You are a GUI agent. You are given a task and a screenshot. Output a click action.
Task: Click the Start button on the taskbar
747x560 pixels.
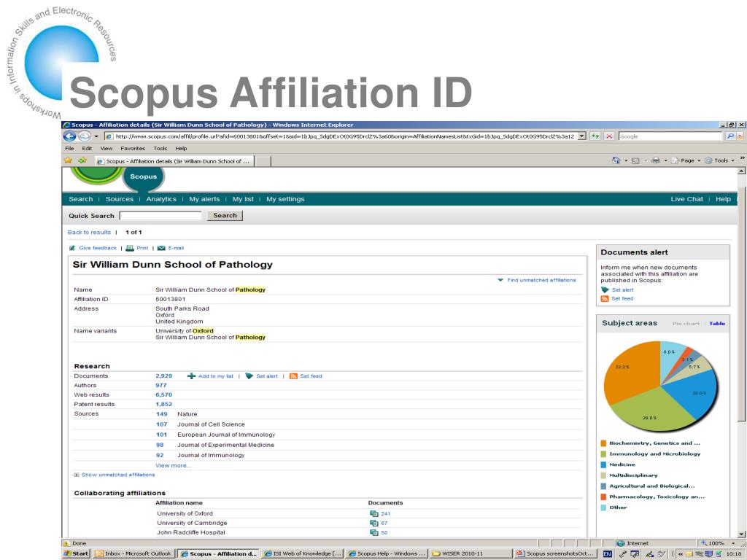coord(76,554)
